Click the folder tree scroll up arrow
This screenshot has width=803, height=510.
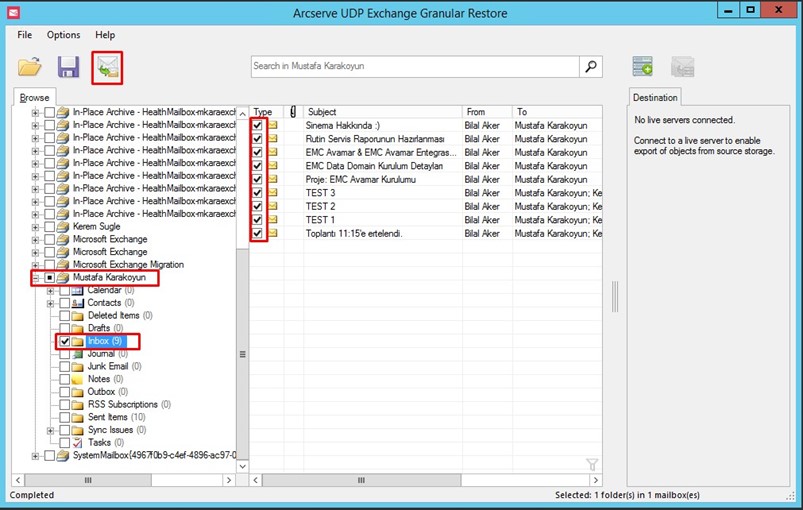pos(243,113)
